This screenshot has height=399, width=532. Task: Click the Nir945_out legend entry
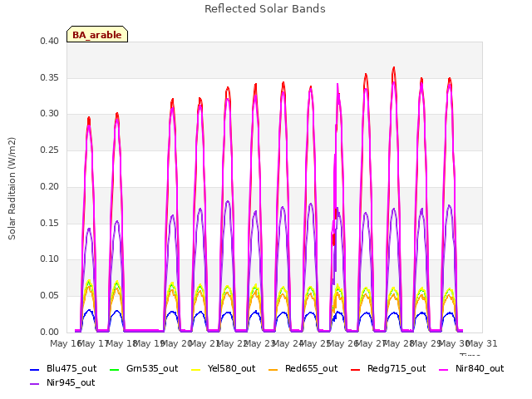tap(62, 382)
